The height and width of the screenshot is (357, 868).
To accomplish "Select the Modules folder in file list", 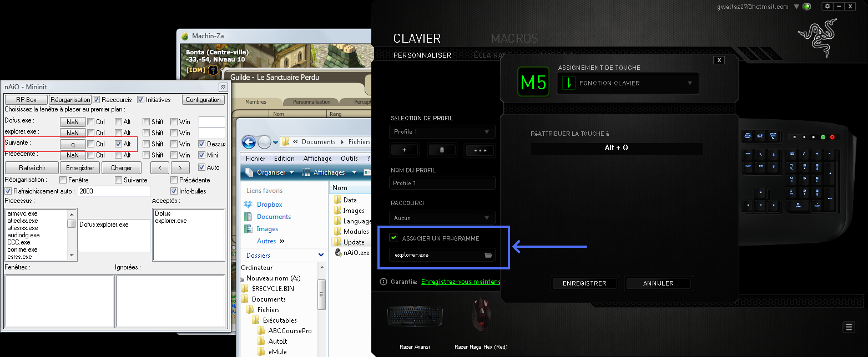I will click(351, 232).
